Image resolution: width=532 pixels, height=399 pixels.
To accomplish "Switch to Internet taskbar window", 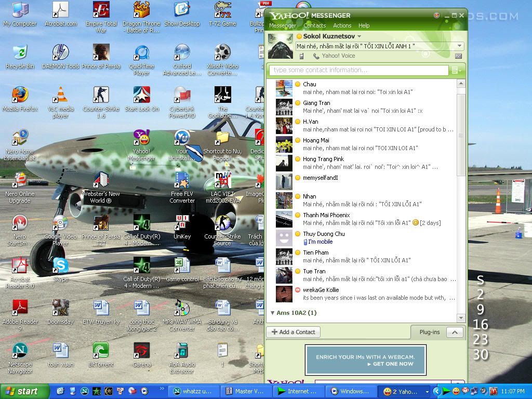I will tap(299, 391).
